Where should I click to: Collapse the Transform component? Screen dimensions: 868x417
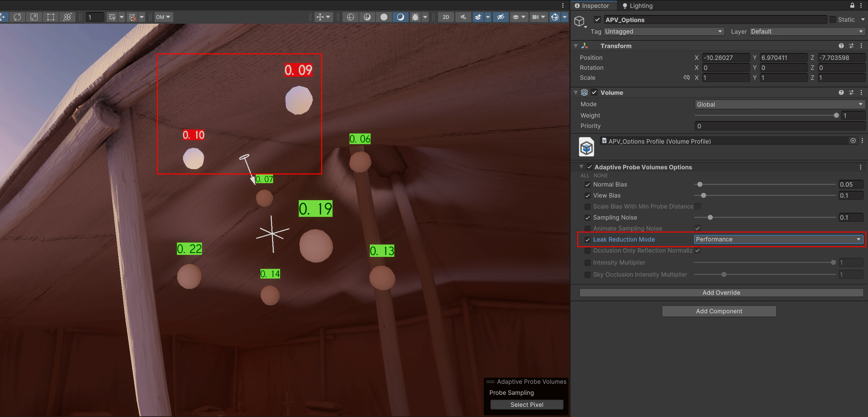click(x=576, y=46)
